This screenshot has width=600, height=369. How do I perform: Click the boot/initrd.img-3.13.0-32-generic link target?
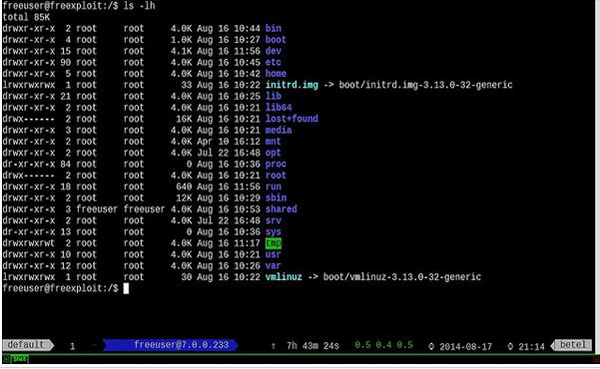(426, 85)
